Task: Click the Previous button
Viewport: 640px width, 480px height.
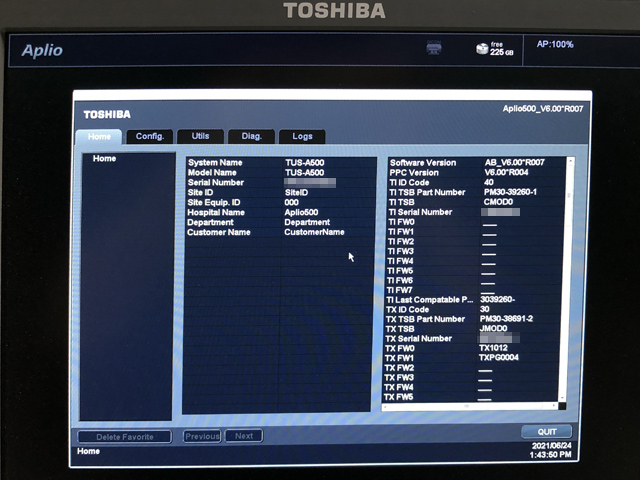Action: [202, 436]
